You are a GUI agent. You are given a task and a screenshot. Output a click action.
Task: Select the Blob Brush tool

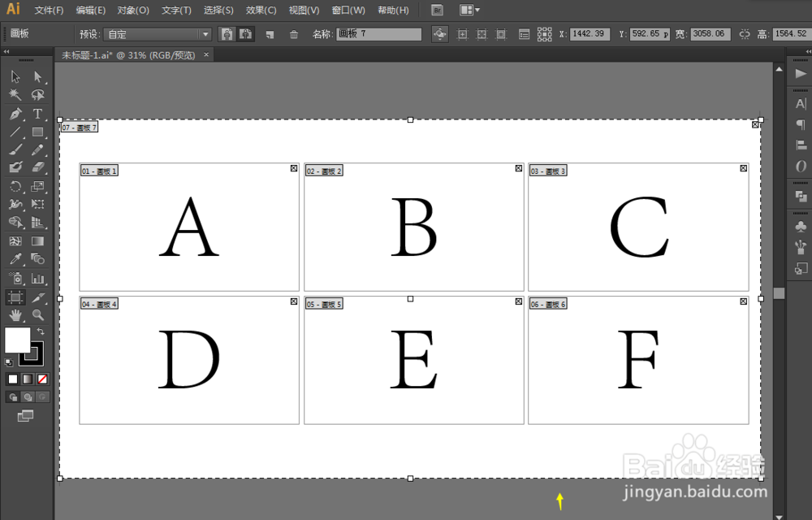coord(15,167)
